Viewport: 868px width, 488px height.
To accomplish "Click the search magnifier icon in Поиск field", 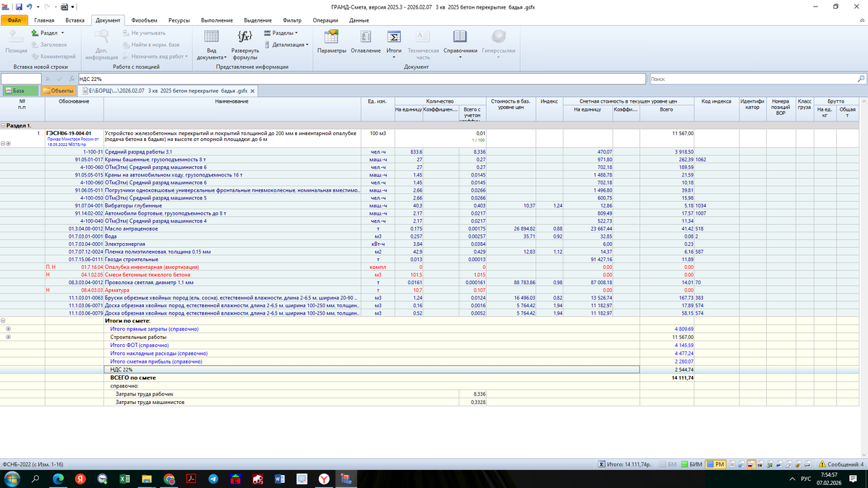I will coord(861,78).
